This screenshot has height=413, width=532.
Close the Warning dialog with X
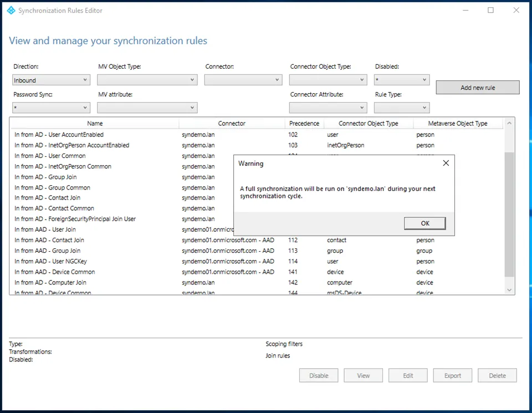(446, 163)
